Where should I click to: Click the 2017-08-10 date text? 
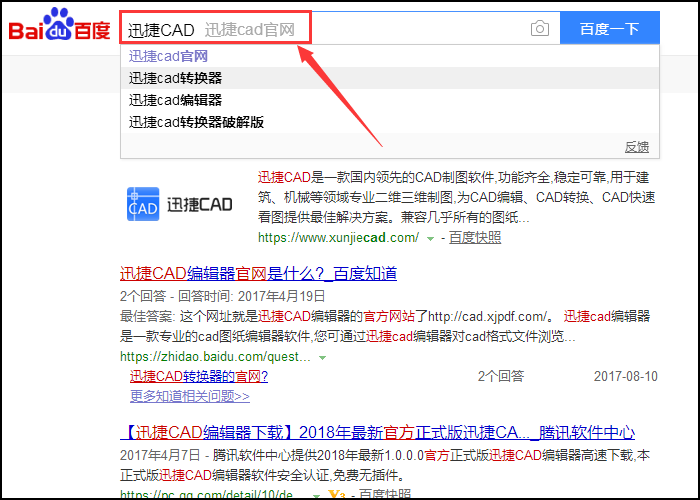click(x=625, y=376)
